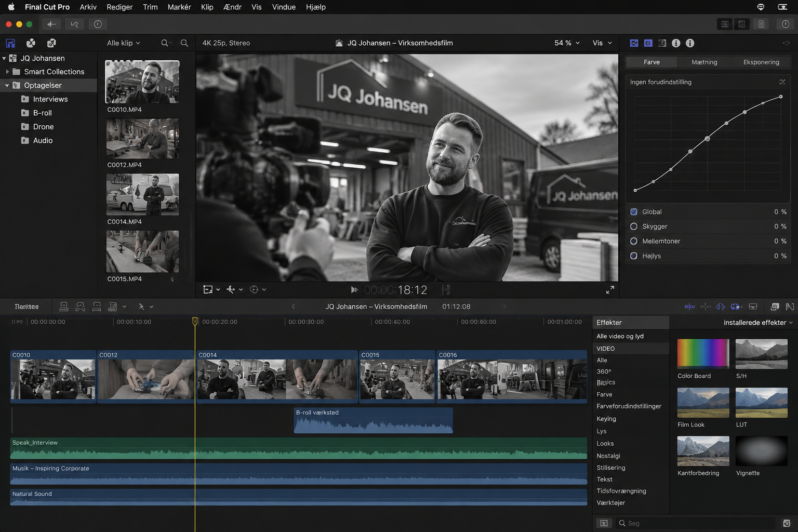
Task: Select the Color Board effect thumbnail
Action: 703,354
